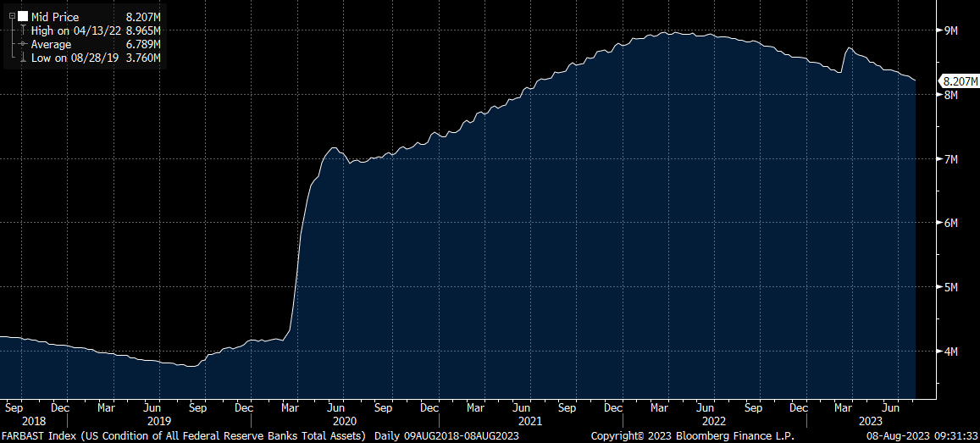Viewport: 980px width, 443px height.
Task: Select the Mid Price legend label
Action: [x=55, y=17]
